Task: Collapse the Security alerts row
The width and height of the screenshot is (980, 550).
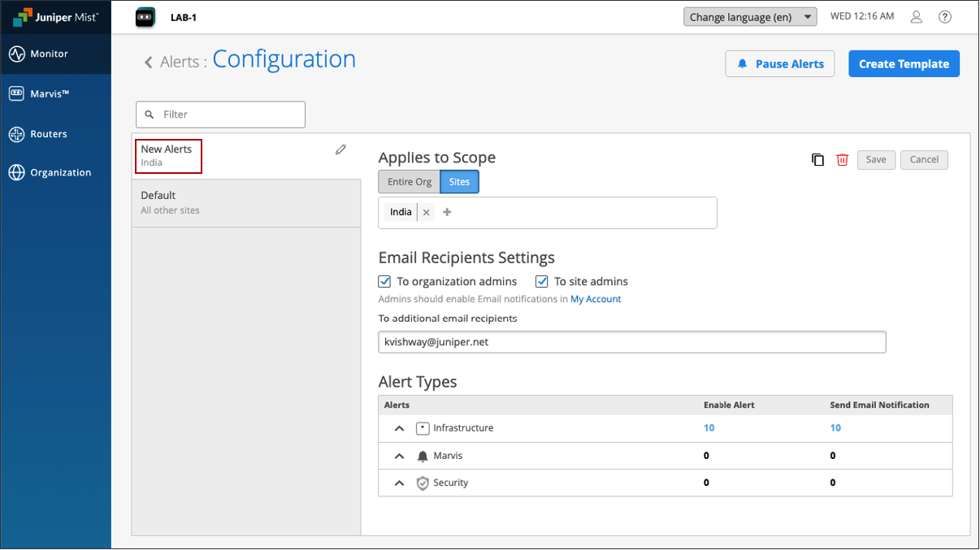Action: (x=399, y=483)
